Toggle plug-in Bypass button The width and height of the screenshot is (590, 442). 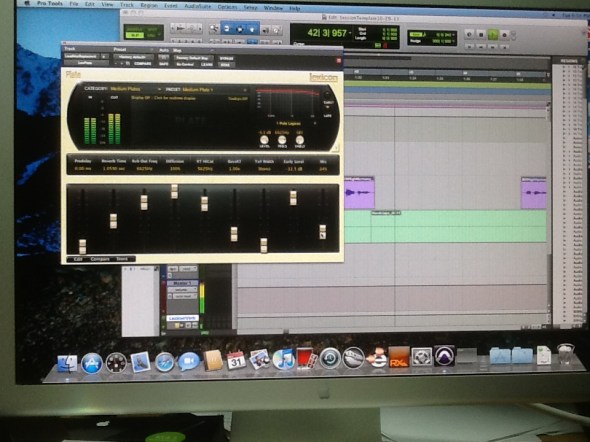click(x=227, y=58)
